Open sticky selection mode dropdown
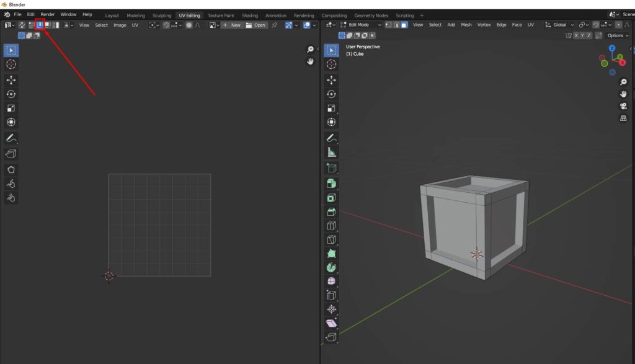 [68, 25]
